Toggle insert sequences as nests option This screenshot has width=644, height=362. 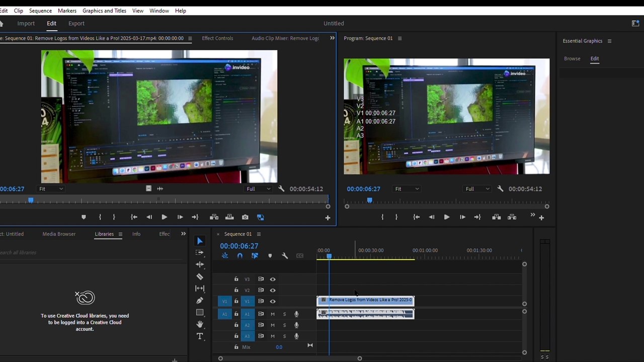tap(225, 256)
